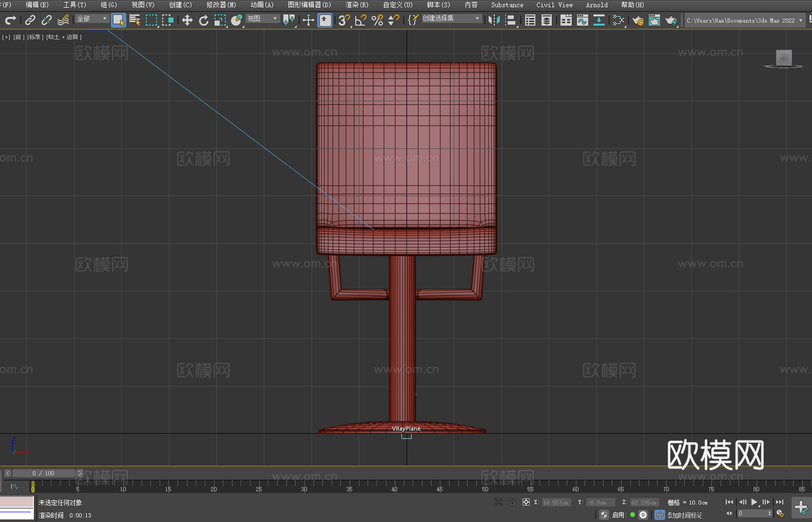Open mini Curve Editor toggle icon
The image size is (812, 522).
point(14,486)
